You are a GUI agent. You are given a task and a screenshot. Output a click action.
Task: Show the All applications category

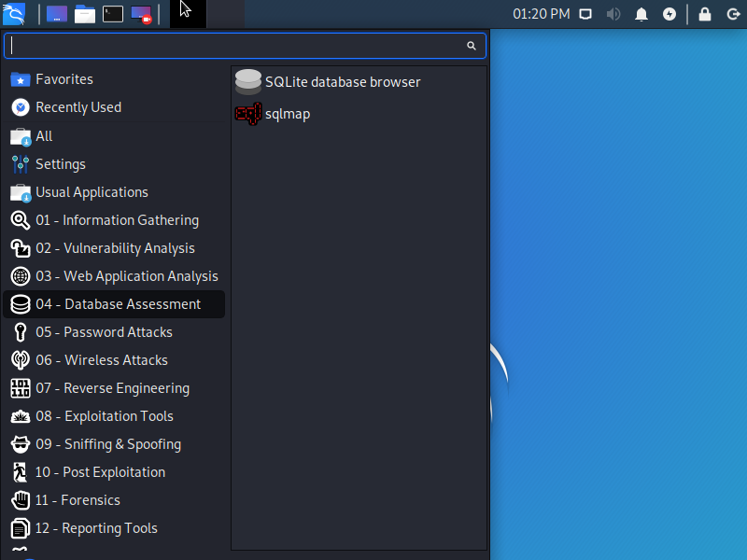tap(43, 136)
